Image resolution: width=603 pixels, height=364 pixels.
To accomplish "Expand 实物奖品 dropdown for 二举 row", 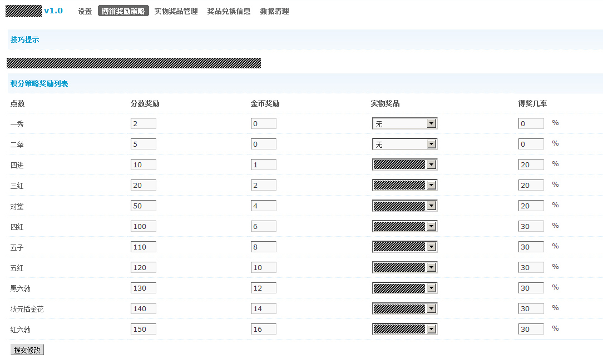I will click(x=404, y=144).
